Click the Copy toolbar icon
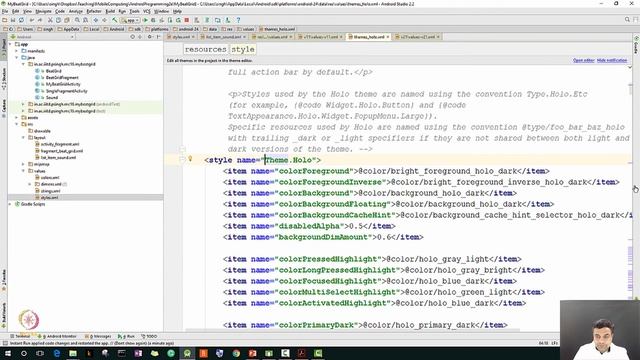640x360 pixels. [x=58, y=20]
